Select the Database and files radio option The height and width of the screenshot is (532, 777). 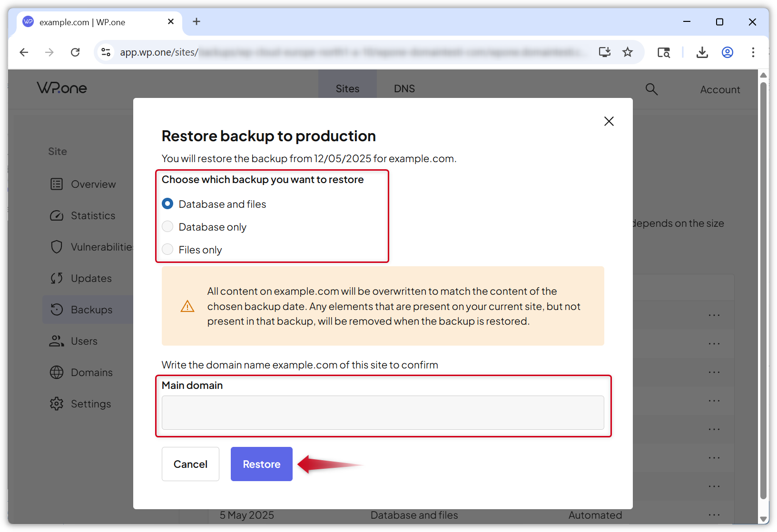tap(167, 203)
